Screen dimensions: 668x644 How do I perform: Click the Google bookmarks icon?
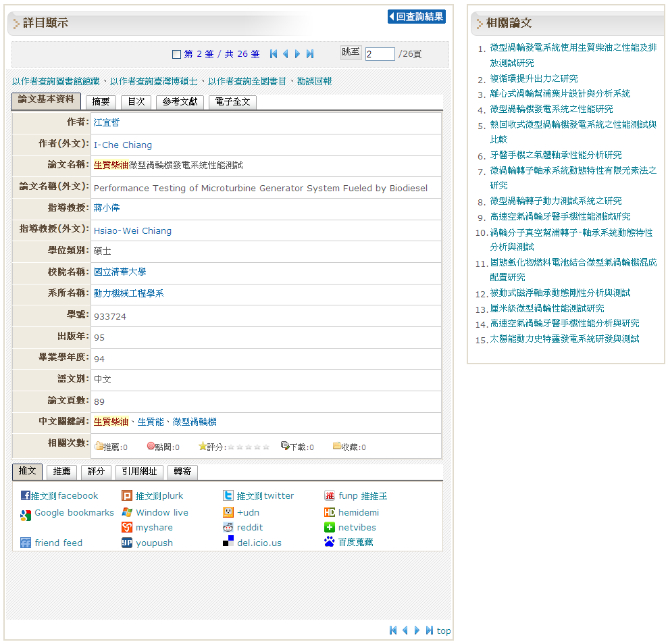click(x=26, y=516)
